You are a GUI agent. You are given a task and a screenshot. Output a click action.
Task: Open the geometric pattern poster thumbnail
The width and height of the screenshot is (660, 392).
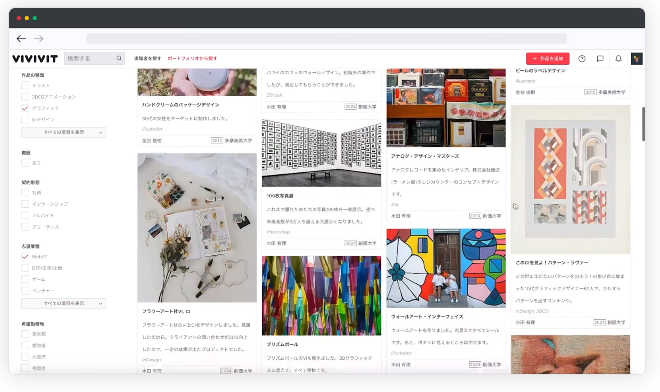(570, 179)
